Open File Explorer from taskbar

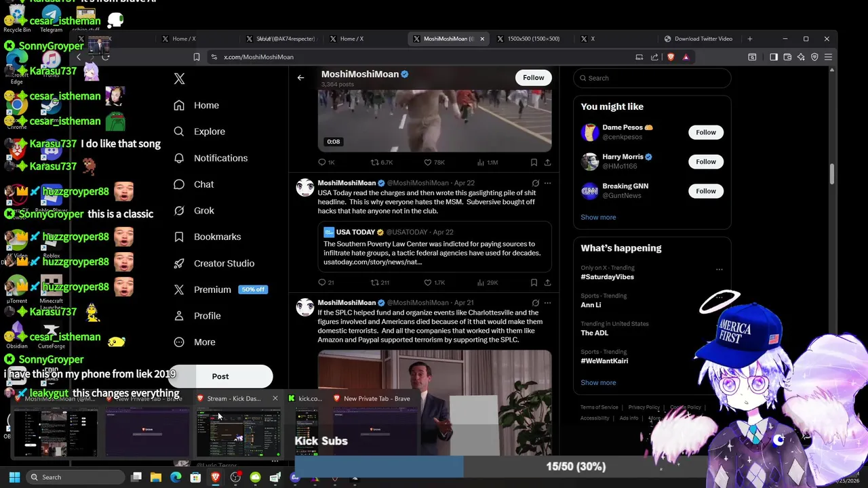tap(155, 477)
